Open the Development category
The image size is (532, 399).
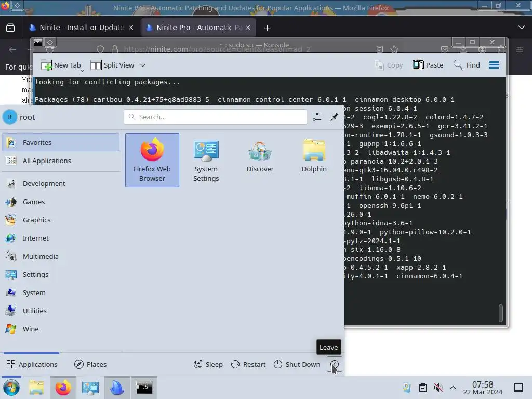click(x=61, y=183)
